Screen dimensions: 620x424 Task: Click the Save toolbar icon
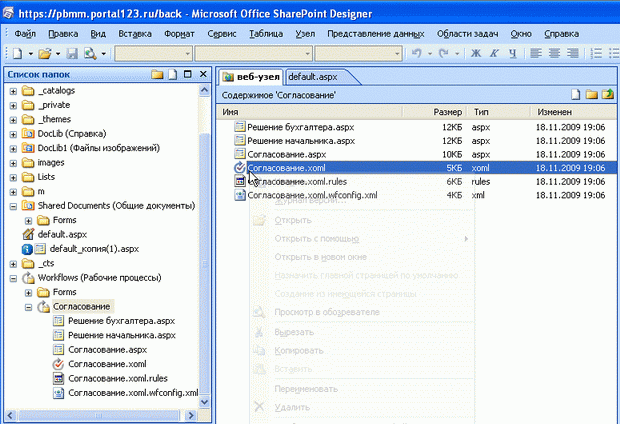coord(73,53)
